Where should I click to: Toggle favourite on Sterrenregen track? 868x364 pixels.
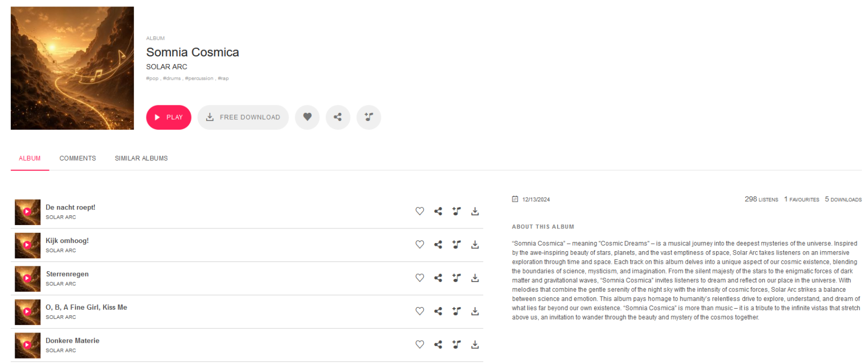[x=419, y=278]
